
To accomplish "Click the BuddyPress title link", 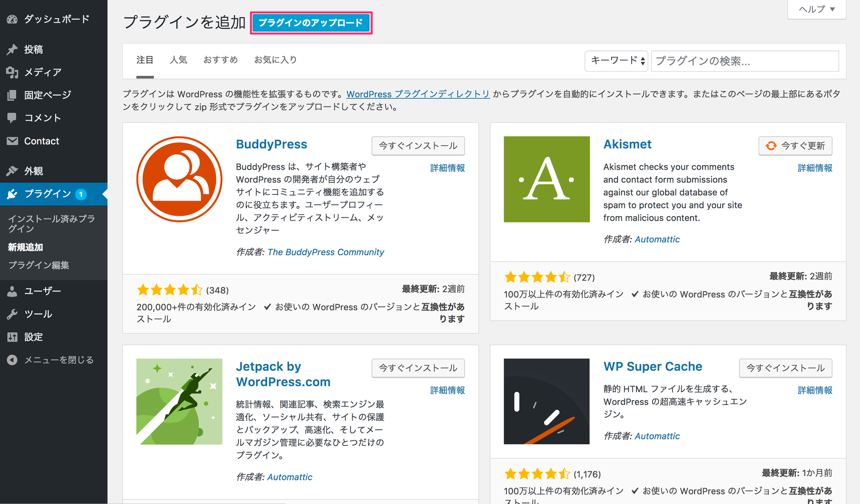I will coord(271,144).
